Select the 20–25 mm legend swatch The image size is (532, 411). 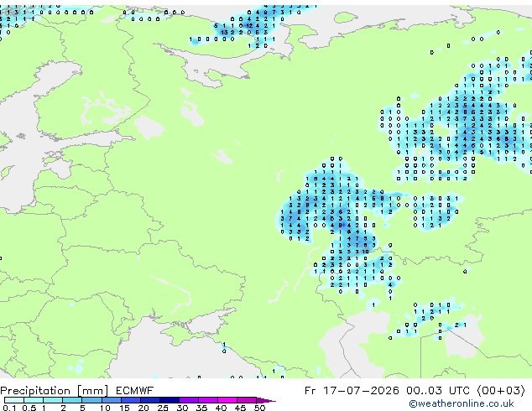149,400
